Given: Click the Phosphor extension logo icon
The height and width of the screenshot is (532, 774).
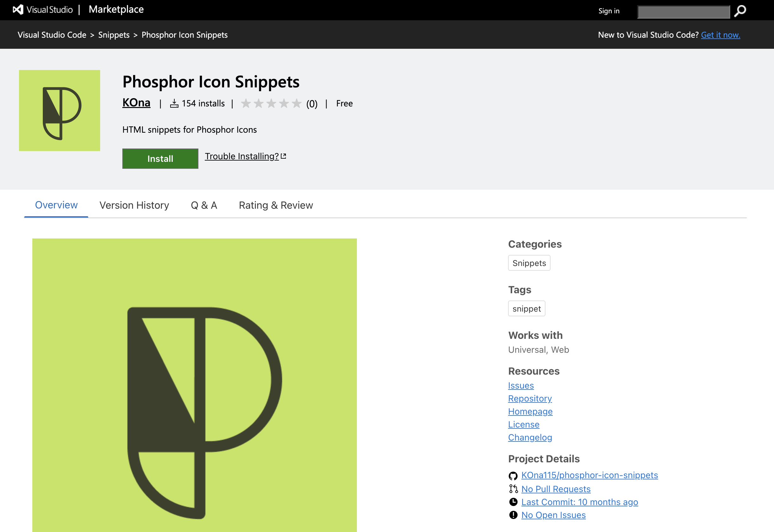Looking at the screenshot, I should point(59,110).
